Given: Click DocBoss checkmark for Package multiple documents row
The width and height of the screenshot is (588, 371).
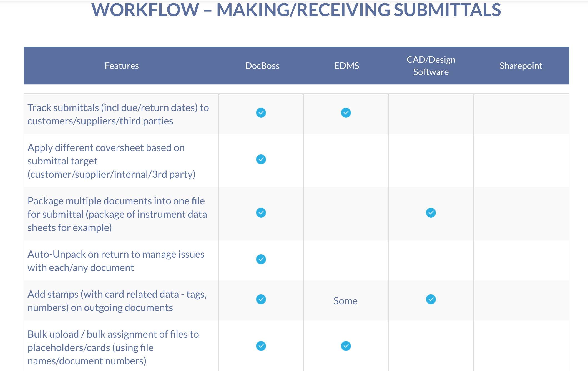Looking at the screenshot, I should tap(261, 213).
